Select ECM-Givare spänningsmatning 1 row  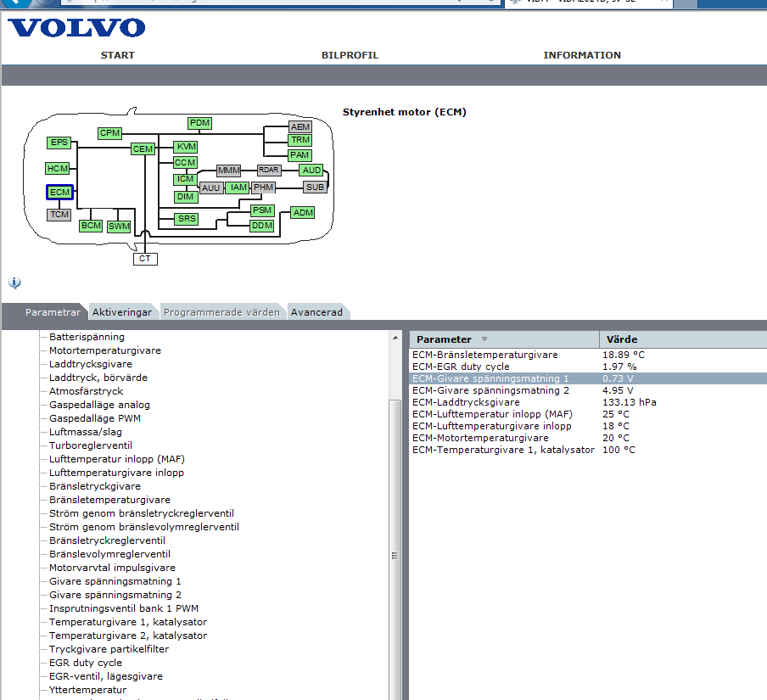point(490,378)
